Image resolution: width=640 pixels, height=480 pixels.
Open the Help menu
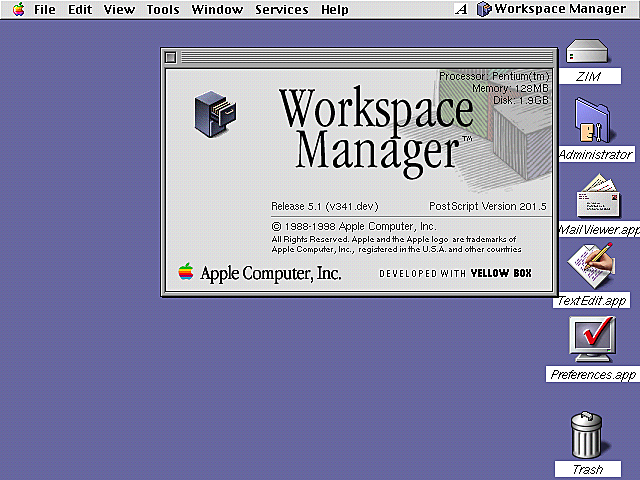pos(335,9)
